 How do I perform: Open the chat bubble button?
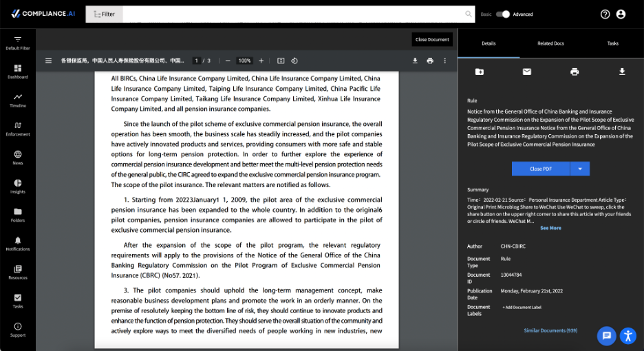click(607, 336)
